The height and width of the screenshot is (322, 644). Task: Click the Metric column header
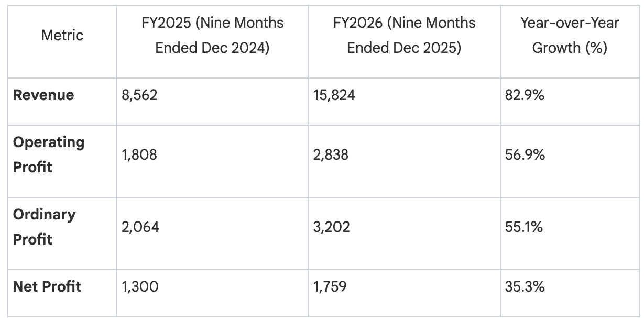(62, 36)
